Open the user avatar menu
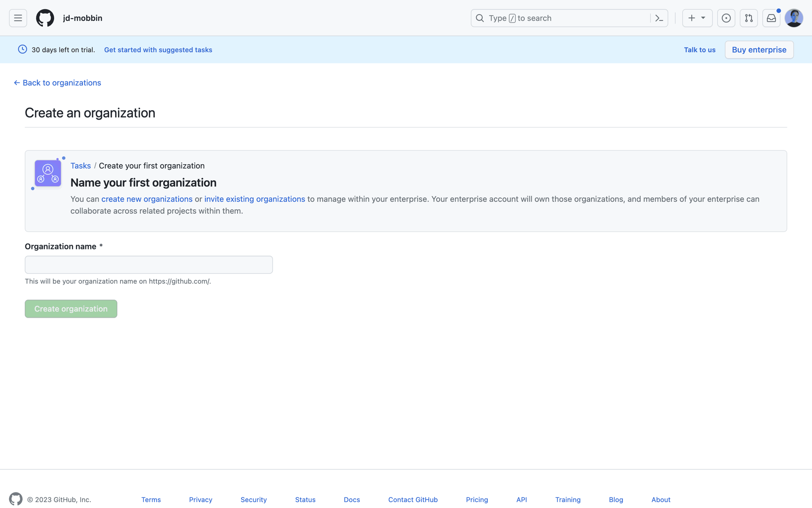 tap(794, 18)
